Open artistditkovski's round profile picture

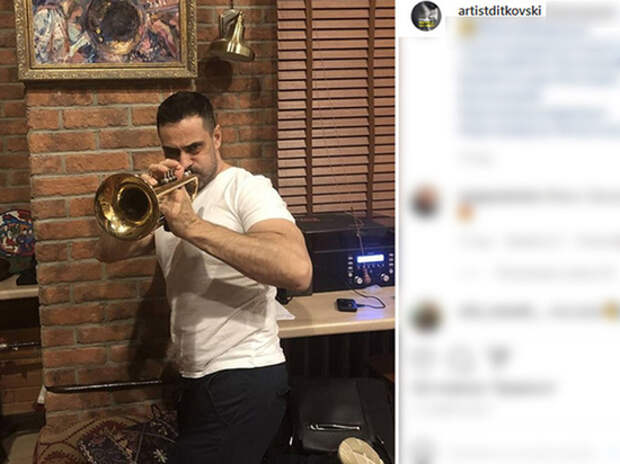pyautogui.click(x=426, y=16)
